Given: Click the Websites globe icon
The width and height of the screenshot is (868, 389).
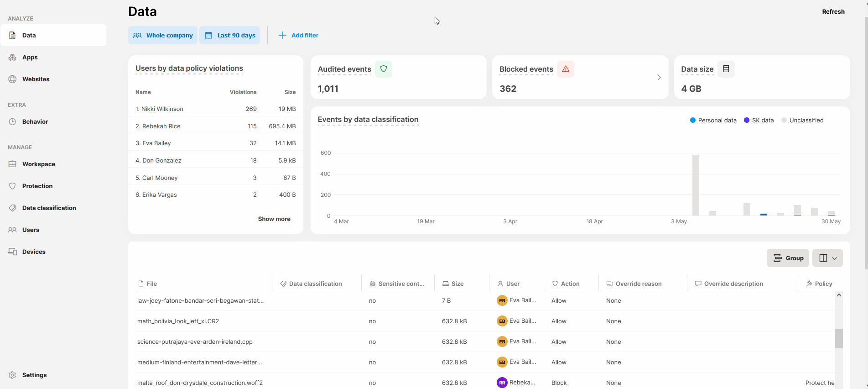Looking at the screenshot, I should pos(12,79).
